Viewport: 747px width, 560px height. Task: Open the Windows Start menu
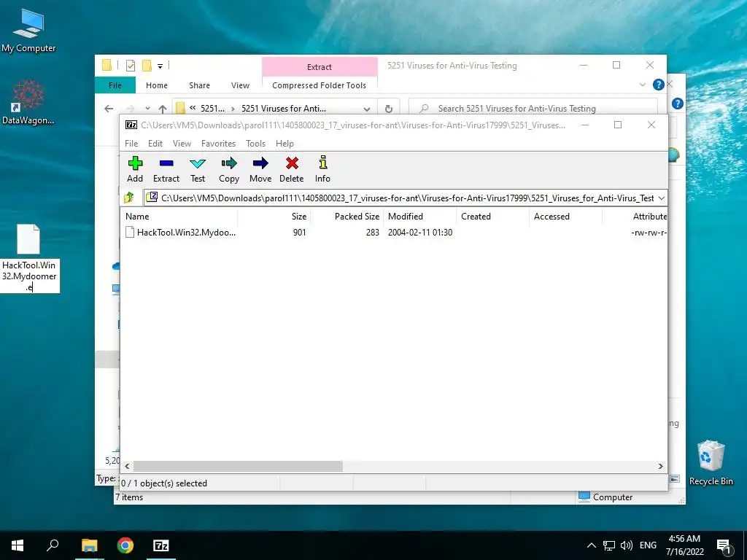pos(18,545)
